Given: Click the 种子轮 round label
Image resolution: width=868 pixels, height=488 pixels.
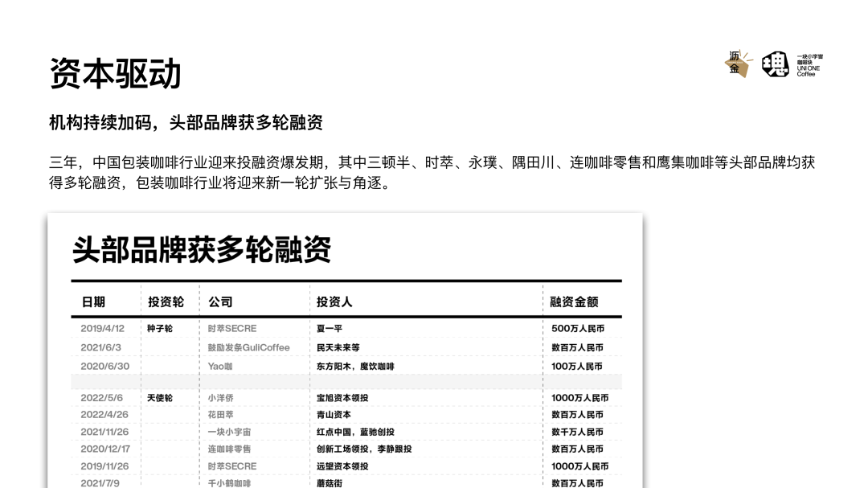Looking at the screenshot, I should pos(160,329).
